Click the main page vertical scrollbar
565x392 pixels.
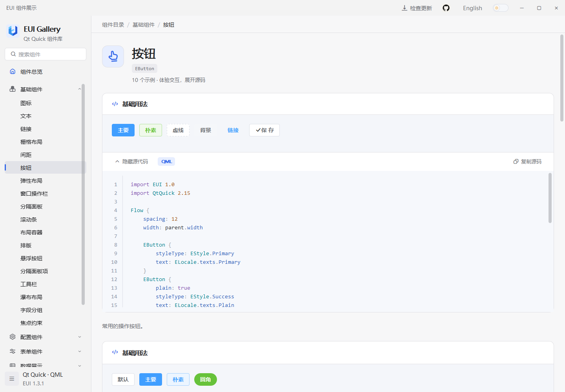(x=562, y=78)
